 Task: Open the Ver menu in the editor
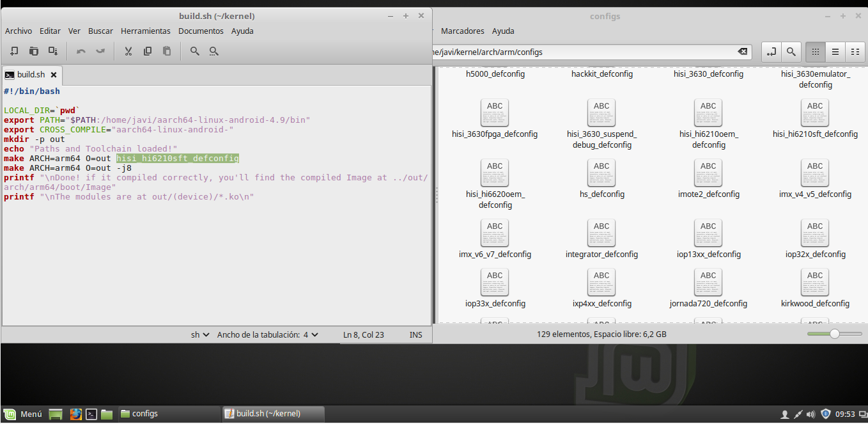pyautogui.click(x=74, y=31)
